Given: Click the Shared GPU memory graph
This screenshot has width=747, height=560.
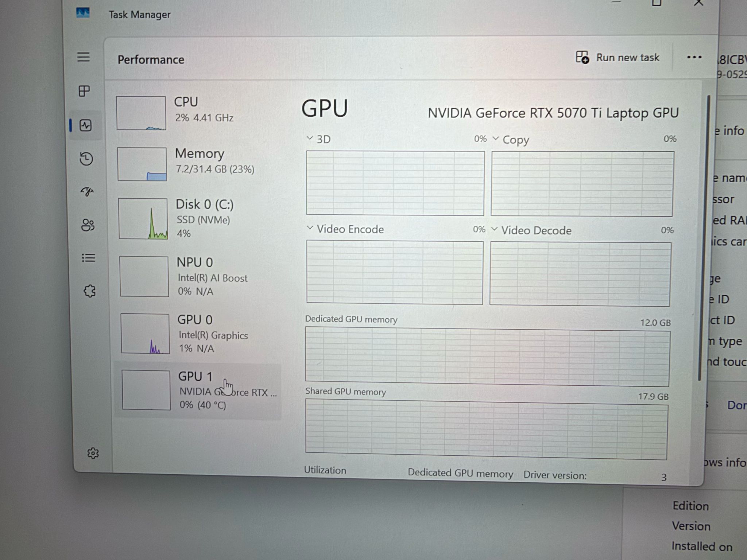Looking at the screenshot, I should pyautogui.click(x=486, y=429).
